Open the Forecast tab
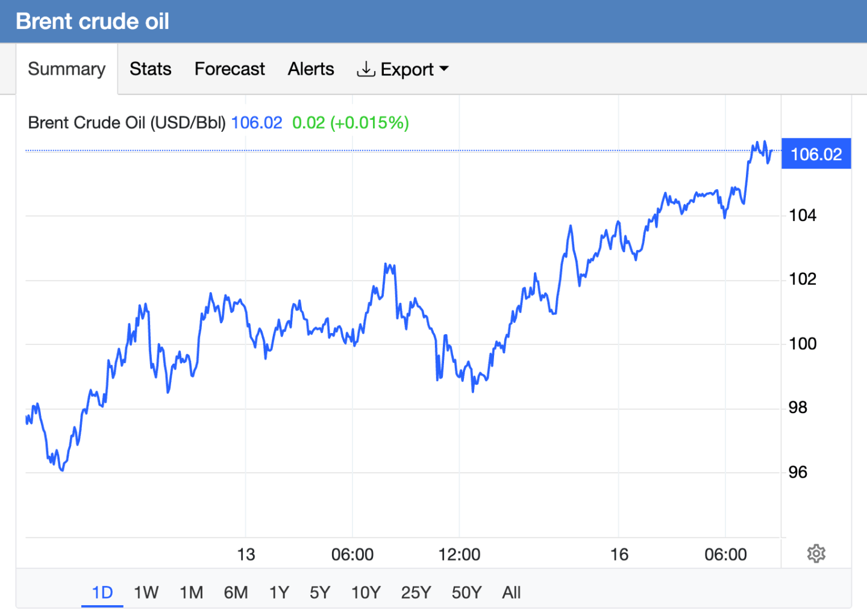This screenshot has height=616, width=867. click(x=230, y=69)
